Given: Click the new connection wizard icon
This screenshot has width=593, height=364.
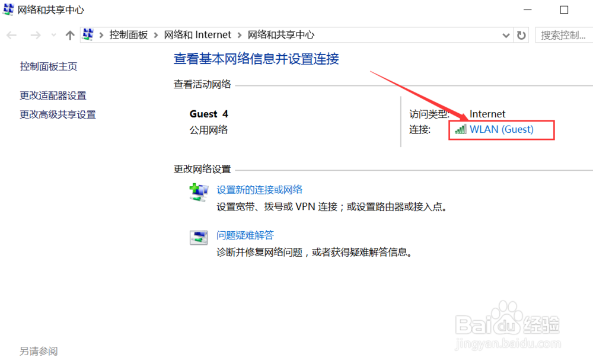Looking at the screenshot, I should tap(198, 191).
